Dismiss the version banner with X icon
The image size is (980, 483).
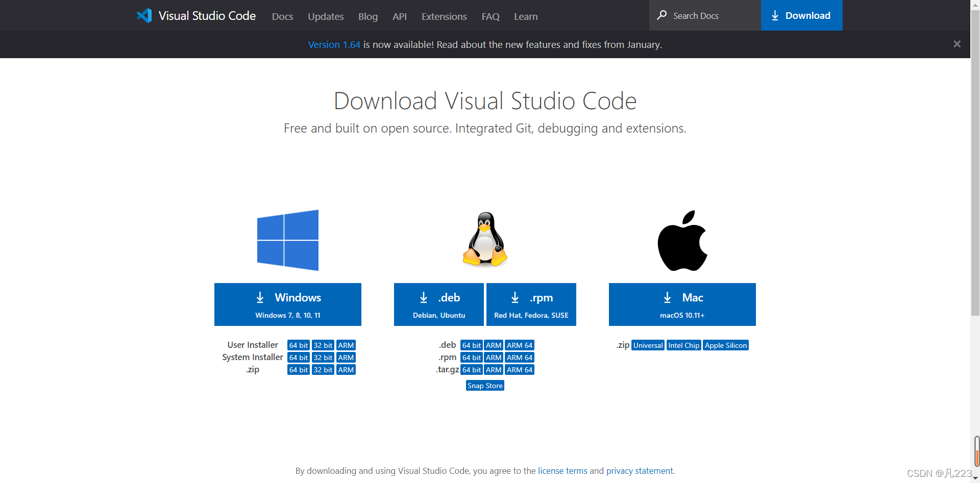point(957,44)
